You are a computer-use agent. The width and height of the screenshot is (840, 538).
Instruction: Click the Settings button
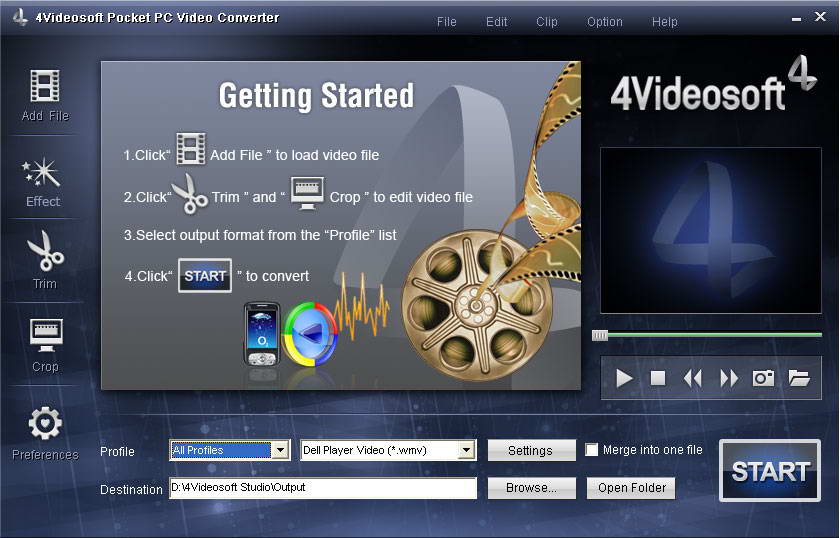(531, 450)
